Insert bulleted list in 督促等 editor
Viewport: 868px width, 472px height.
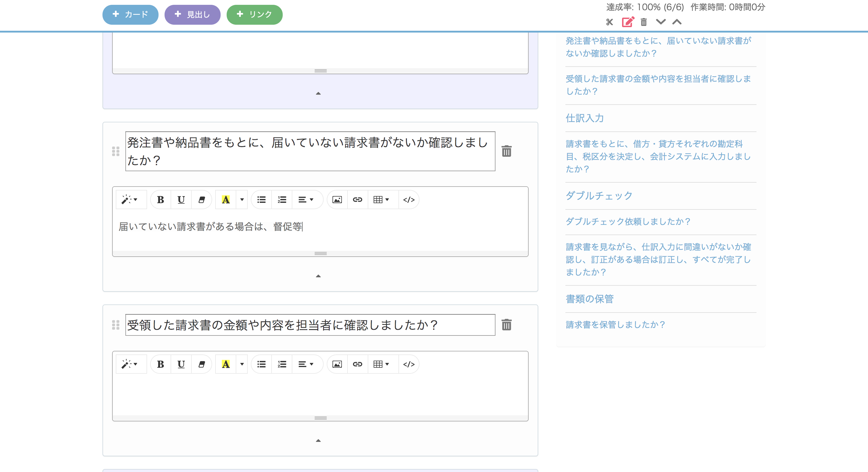[261, 200]
